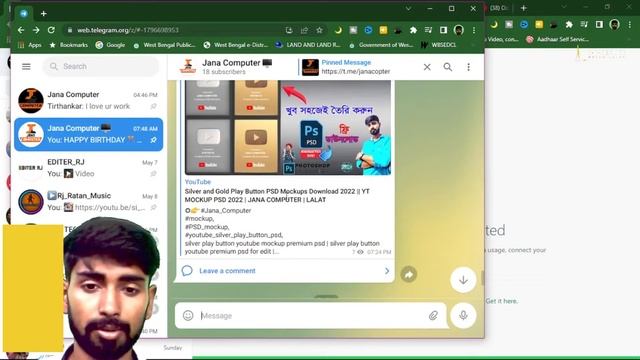Viewport: 640px width, 360px height.
Task: Open the Government of Wes bookmark
Action: [381, 45]
